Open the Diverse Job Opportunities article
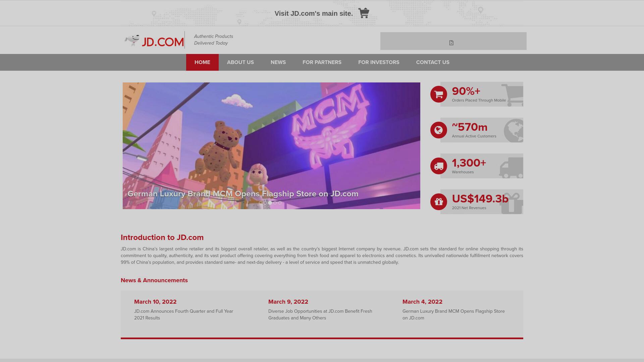 point(320,315)
